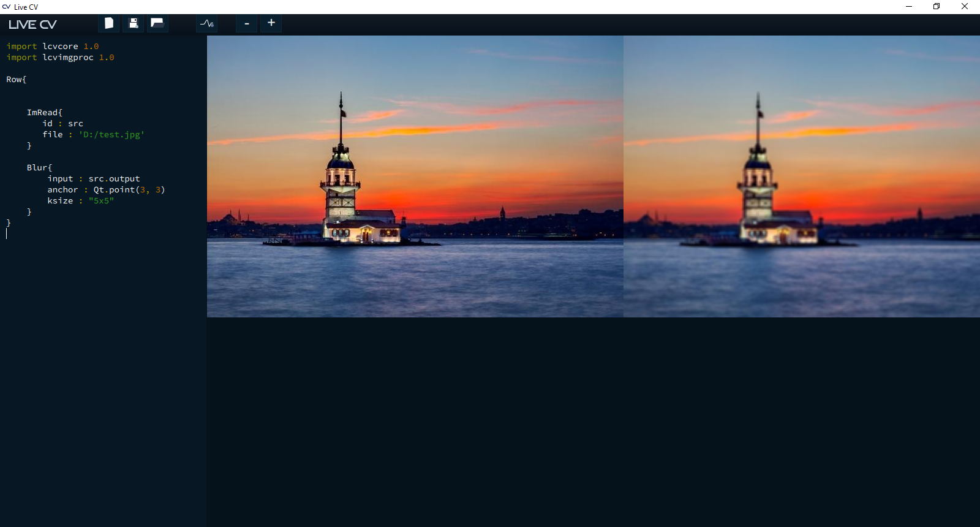Toggle the log window waveform icon
Screen dimensions: 980x527
click(x=207, y=23)
